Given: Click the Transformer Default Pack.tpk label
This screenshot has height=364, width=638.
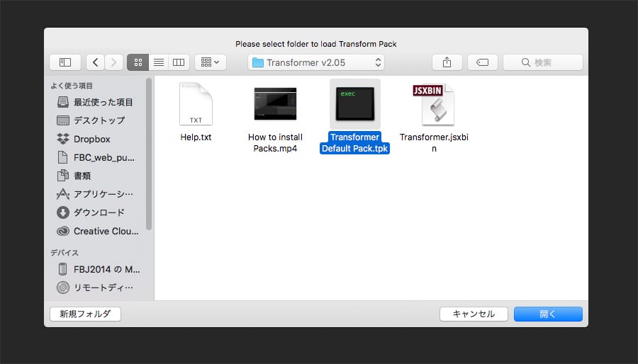Looking at the screenshot, I should [x=355, y=142].
